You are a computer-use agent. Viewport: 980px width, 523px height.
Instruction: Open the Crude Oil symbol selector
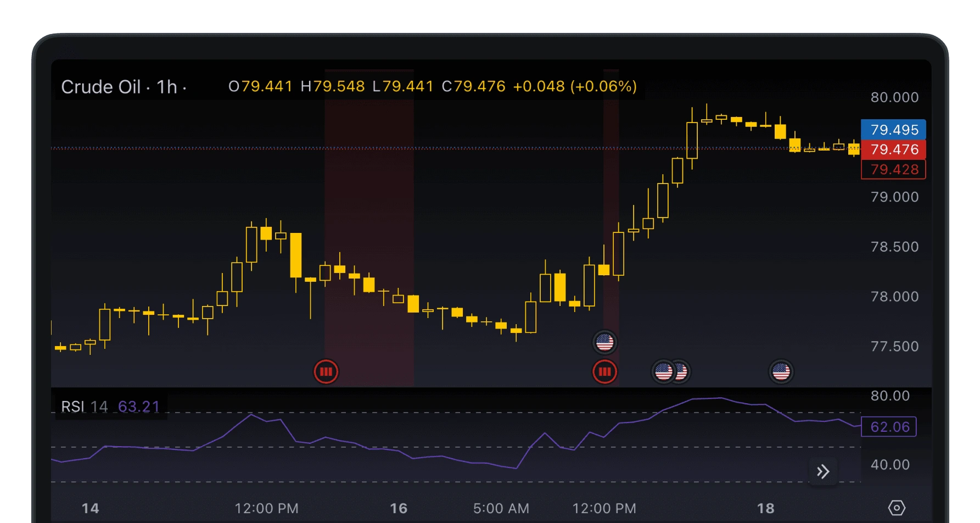tap(101, 87)
